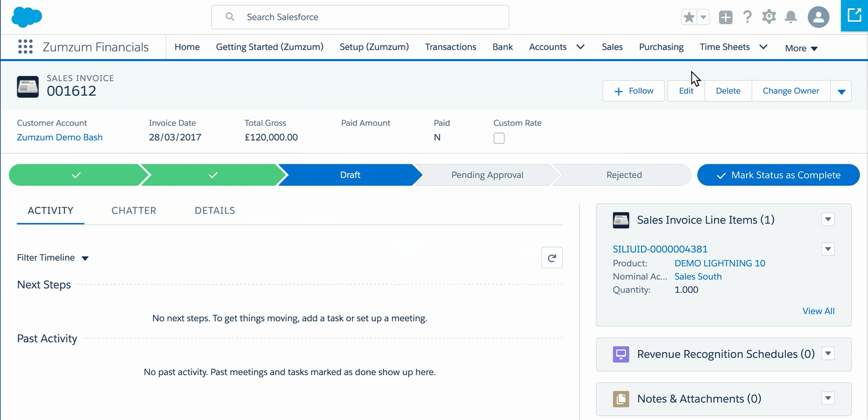Open the App Launcher waffle icon
Image resolution: width=868 pixels, height=420 pixels.
24,47
